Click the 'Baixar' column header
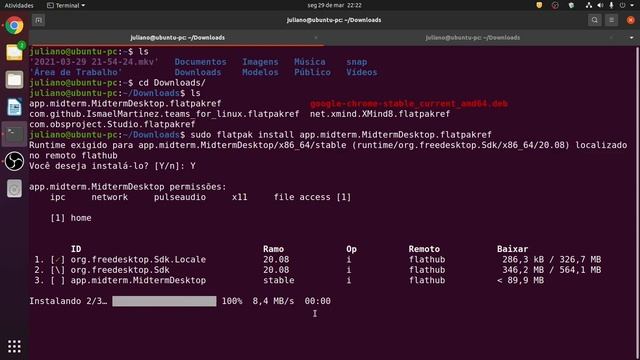This screenshot has height=360, width=640. [513, 249]
